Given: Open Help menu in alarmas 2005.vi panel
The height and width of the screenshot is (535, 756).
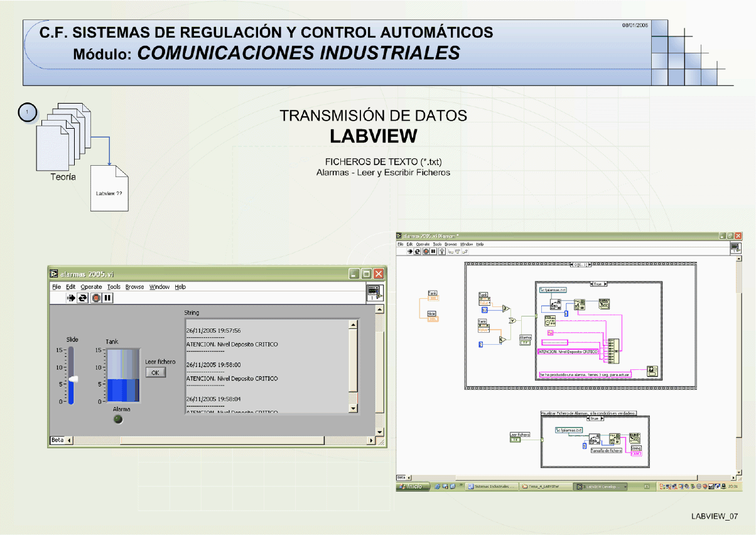Looking at the screenshot, I should tap(180, 287).
